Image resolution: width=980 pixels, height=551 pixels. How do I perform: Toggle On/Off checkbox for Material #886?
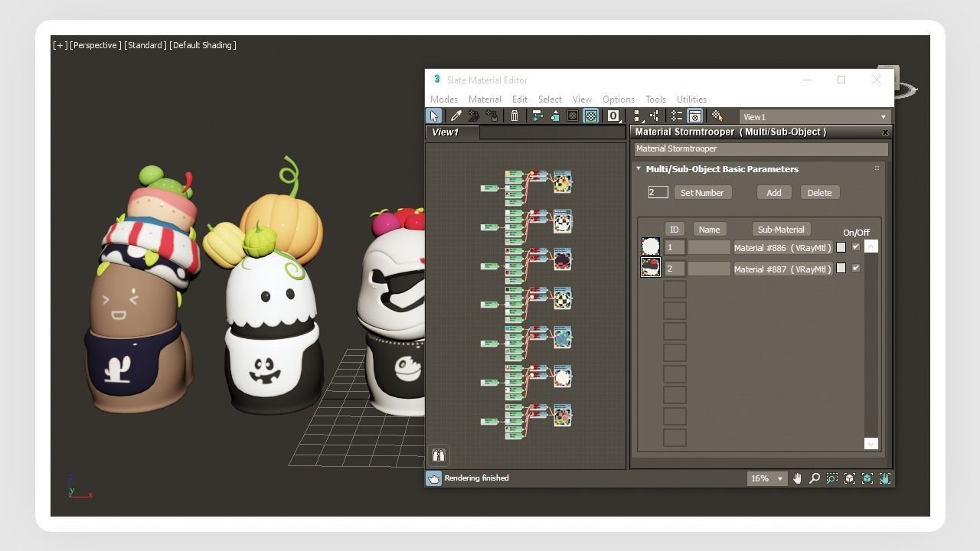point(856,246)
